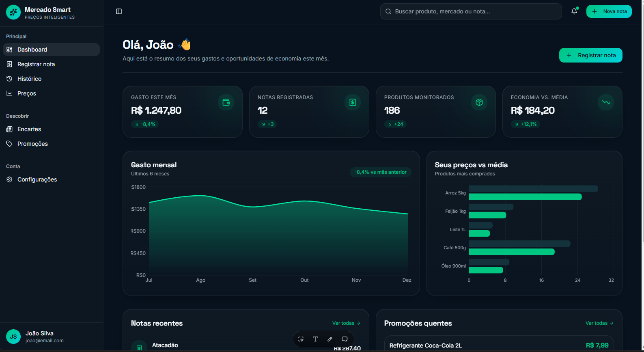Click the Atacadão receipt icon
Screen dimensions: 644x352
(139, 346)
